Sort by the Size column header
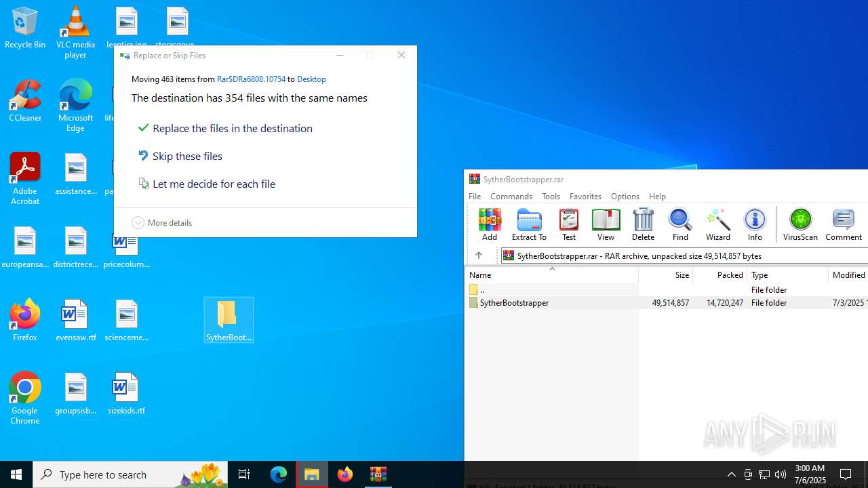The image size is (868, 488). tap(665, 274)
